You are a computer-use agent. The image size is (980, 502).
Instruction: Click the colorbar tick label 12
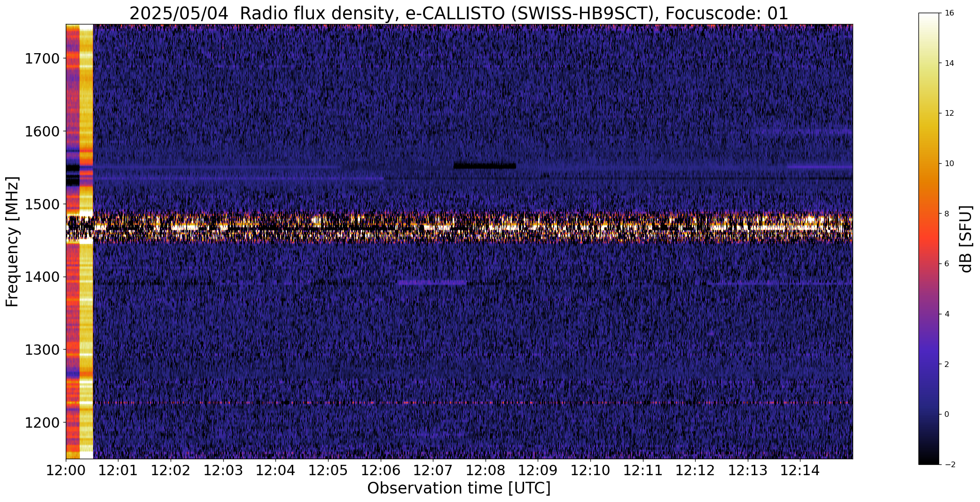(949, 113)
